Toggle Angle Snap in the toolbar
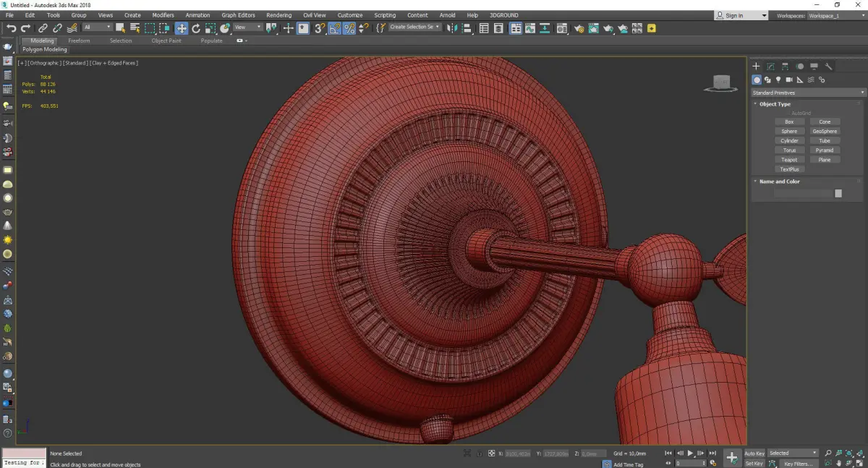This screenshot has width=868, height=468. tap(335, 28)
